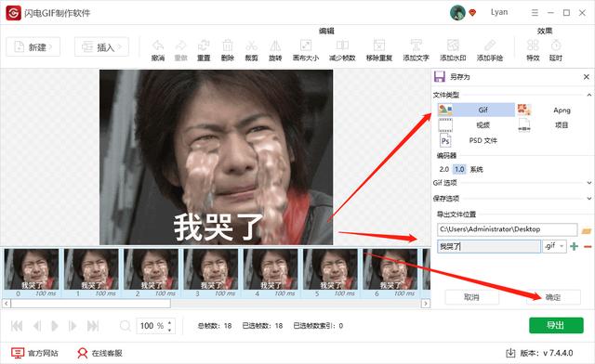595x364 pixels.
Task: Collapse the 文件类型 section
Action: click(588, 95)
